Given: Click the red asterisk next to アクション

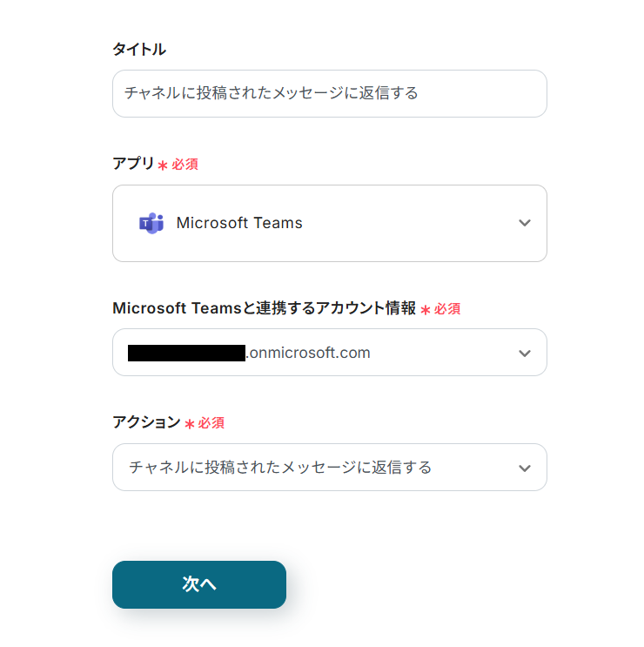Looking at the screenshot, I should tap(190, 424).
